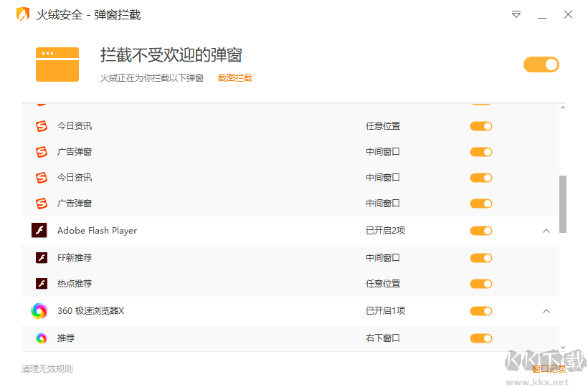Select the FF新推荐 rule row

[x=215, y=258]
